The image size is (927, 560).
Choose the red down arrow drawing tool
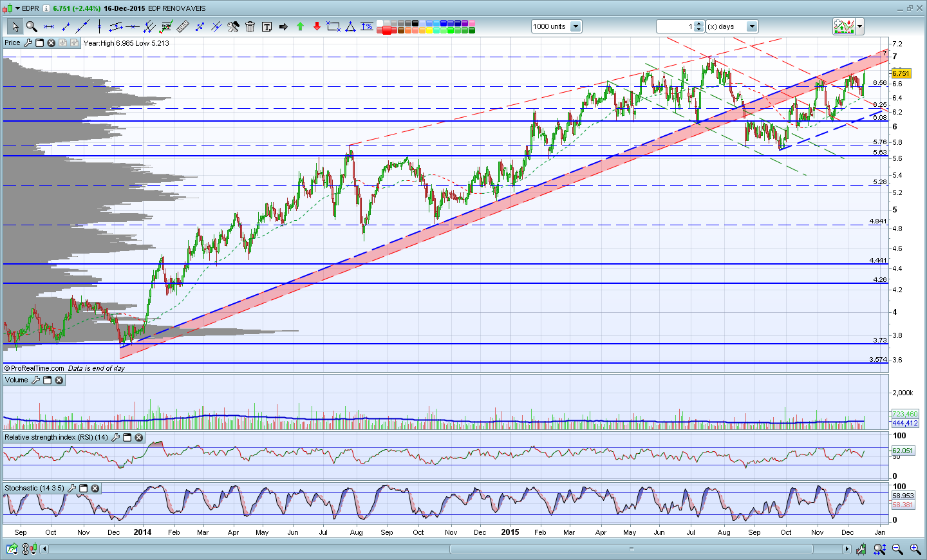coord(317,26)
